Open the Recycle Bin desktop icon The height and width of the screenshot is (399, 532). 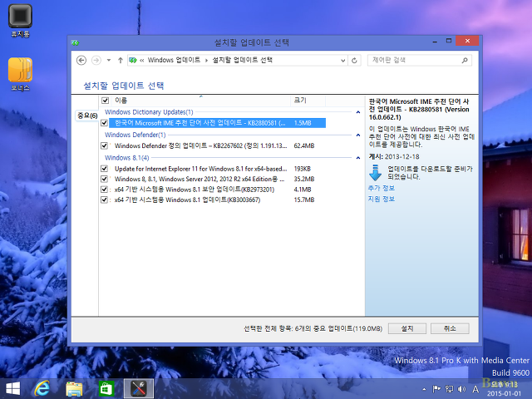tap(20, 20)
